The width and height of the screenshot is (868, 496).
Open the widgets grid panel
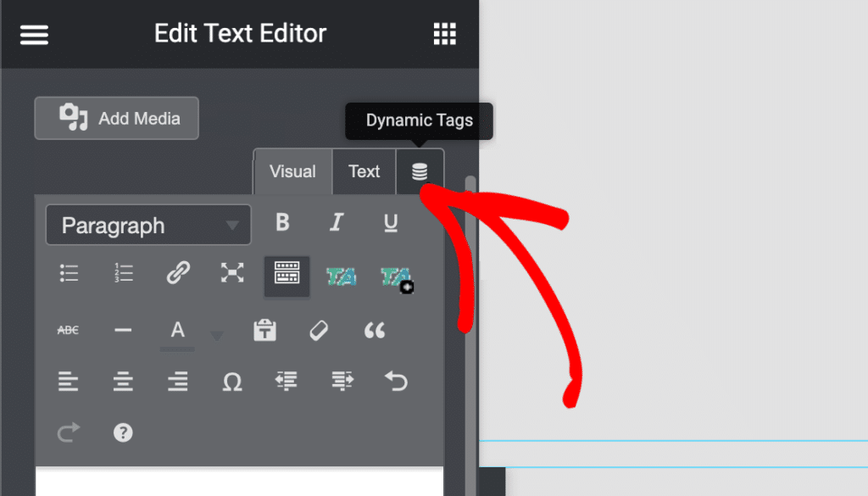(445, 34)
